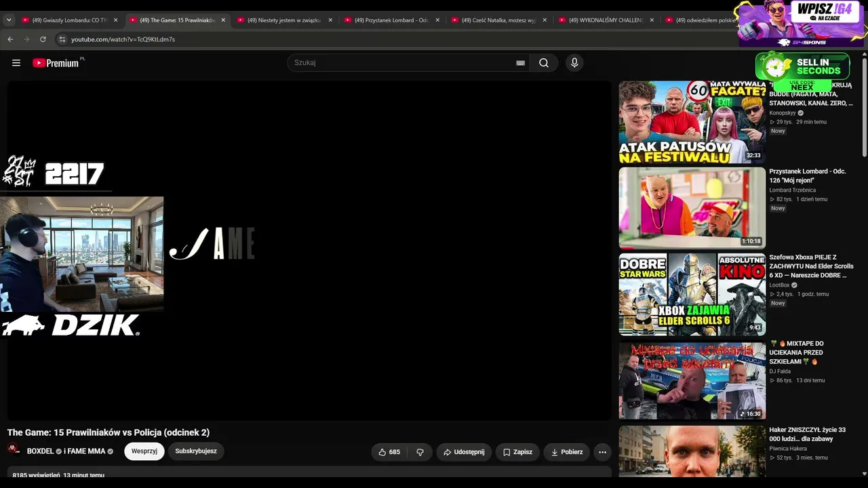Close the Przystanek Lombard tab
The image size is (868, 488).
(x=437, y=20)
